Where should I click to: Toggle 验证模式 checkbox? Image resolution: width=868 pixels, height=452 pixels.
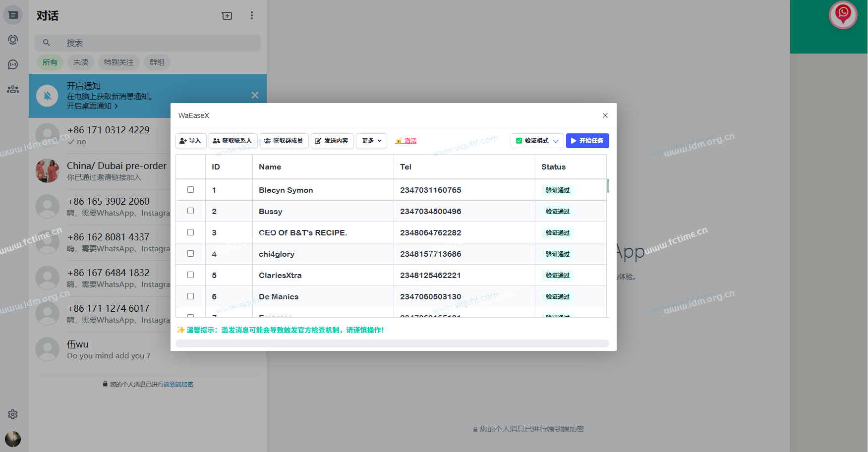[x=519, y=141]
